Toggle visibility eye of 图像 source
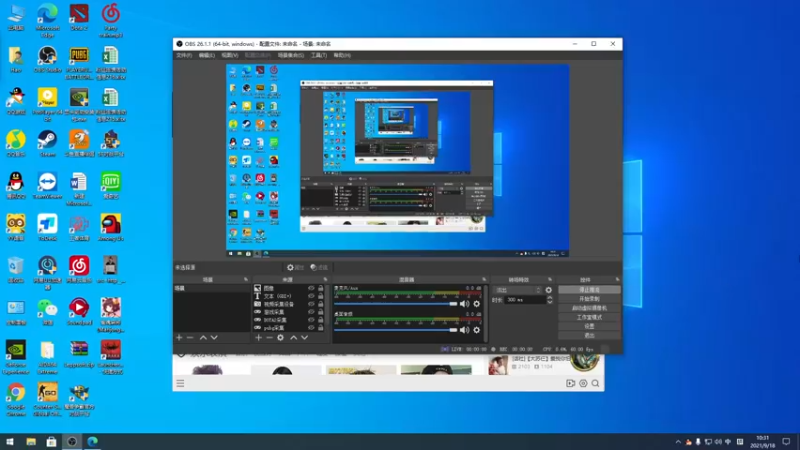This screenshot has width=800, height=450. pos(311,288)
